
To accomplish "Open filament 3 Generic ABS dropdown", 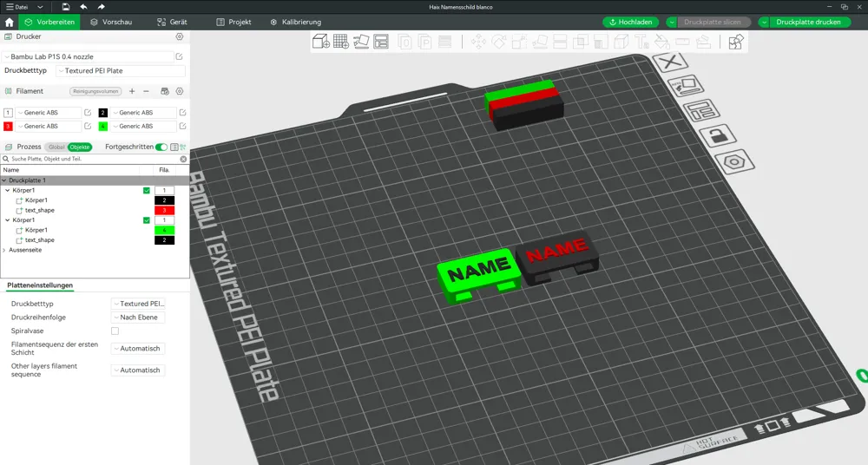I will [48, 126].
